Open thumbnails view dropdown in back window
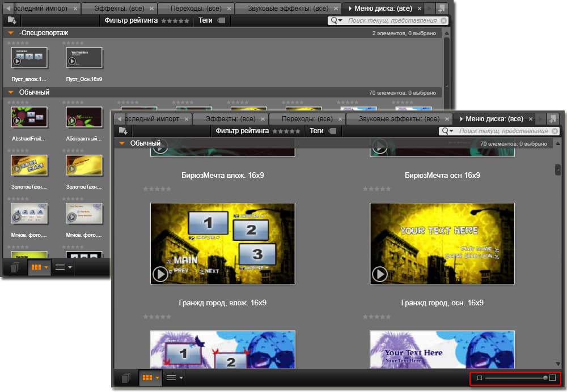 46,268
